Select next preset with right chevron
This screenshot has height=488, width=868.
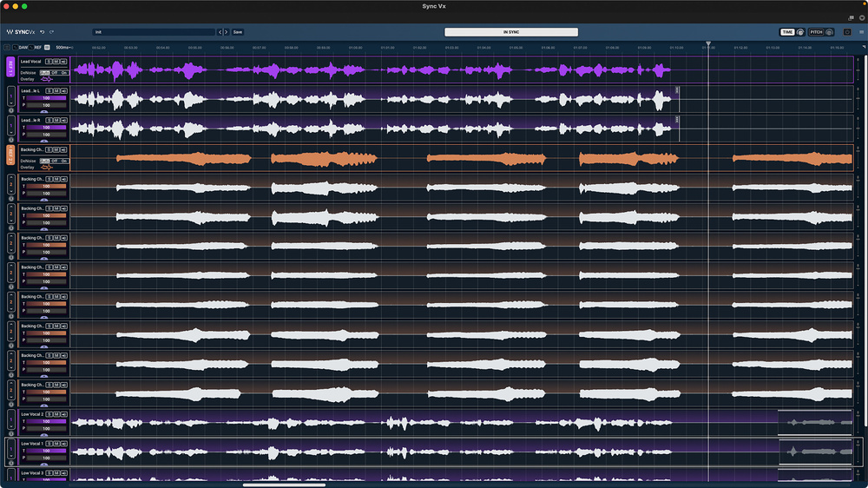[x=226, y=32]
